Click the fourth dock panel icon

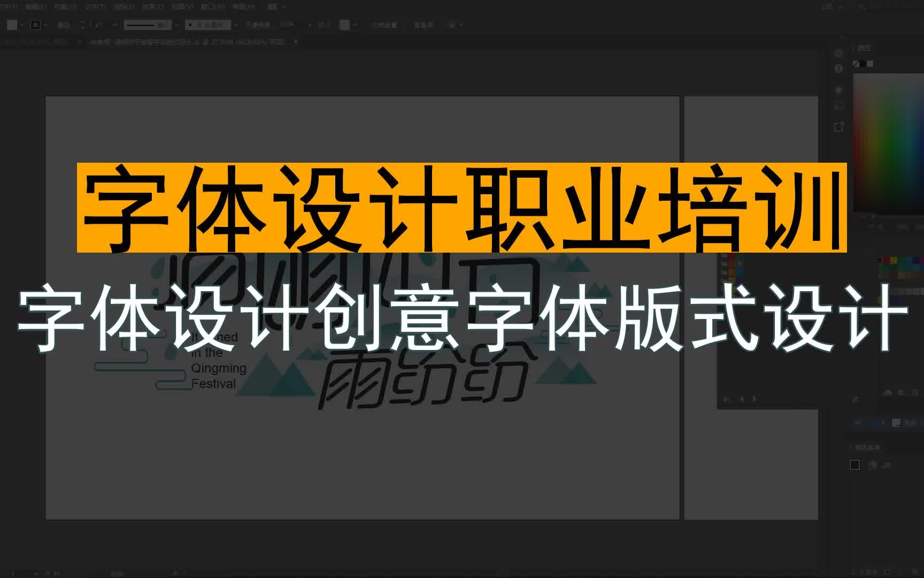pyautogui.click(x=838, y=106)
